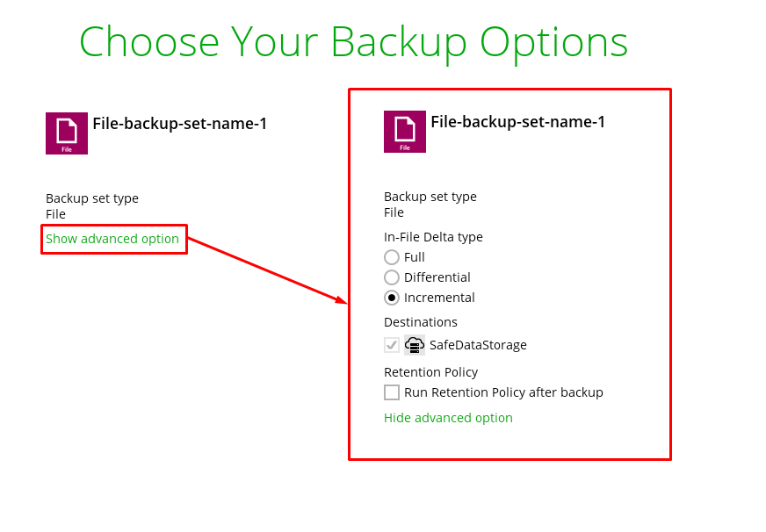Click the Run Retention Policy after backup text
This screenshot has height=532, width=766.
(x=503, y=392)
